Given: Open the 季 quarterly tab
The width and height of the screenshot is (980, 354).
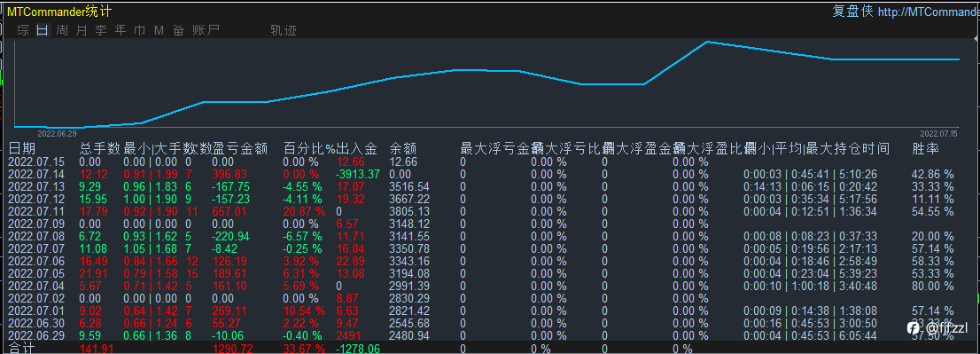Looking at the screenshot, I should pyautogui.click(x=101, y=30).
